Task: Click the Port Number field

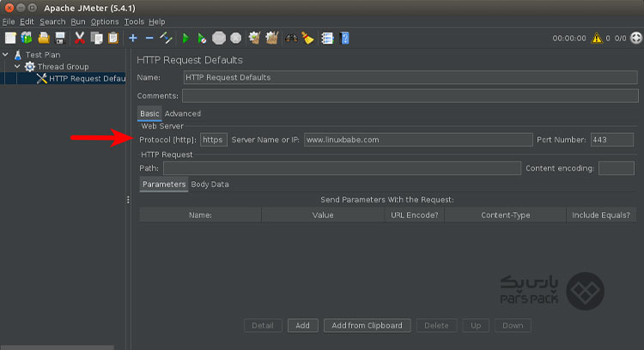Action: point(612,140)
